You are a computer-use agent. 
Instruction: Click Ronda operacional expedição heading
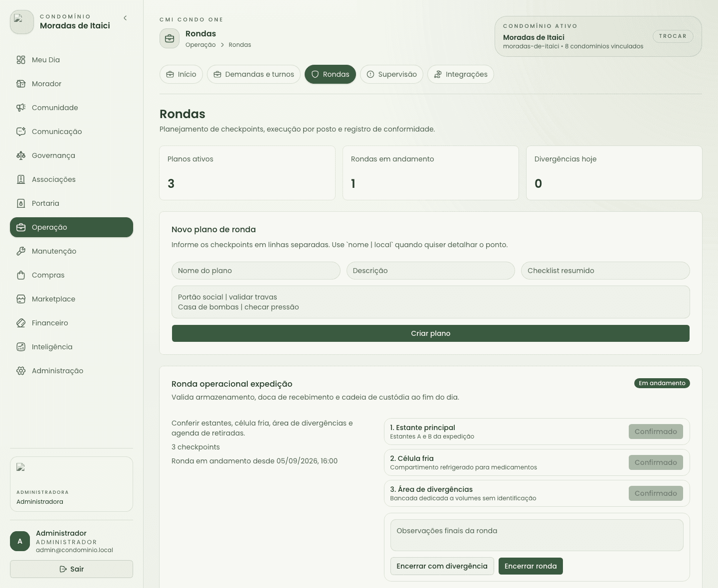(x=232, y=384)
